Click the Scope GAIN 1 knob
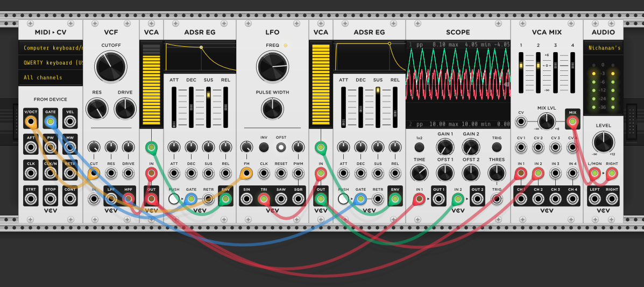This screenshot has width=644, height=287. (445, 147)
